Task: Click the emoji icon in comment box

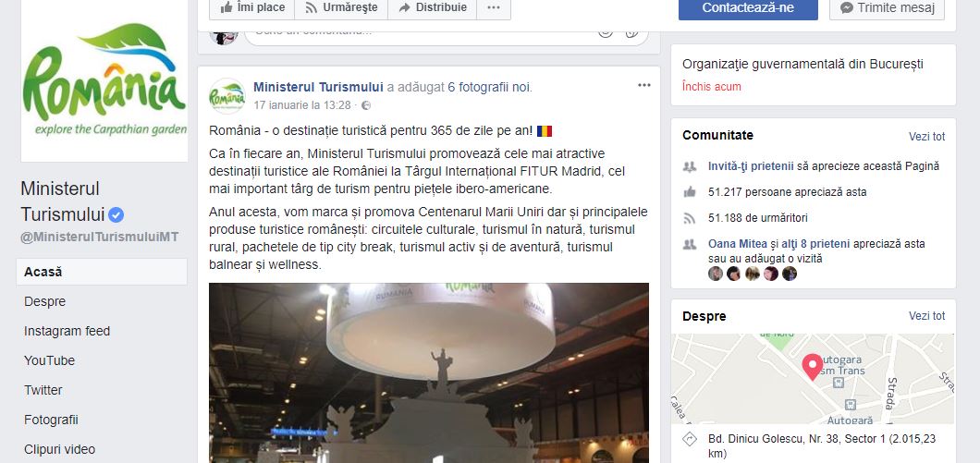Action: point(605,31)
